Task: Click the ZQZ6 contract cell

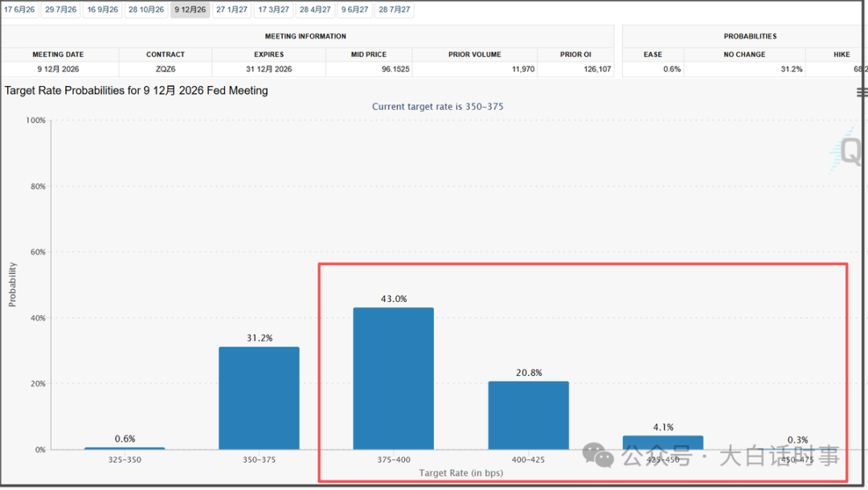Action: (166, 69)
